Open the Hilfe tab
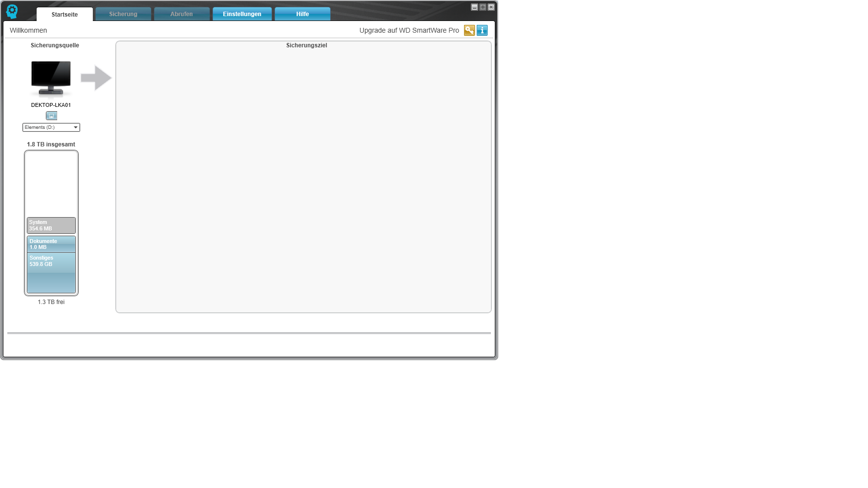Image resolution: width=868 pixels, height=488 pixels. click(302, 14)
